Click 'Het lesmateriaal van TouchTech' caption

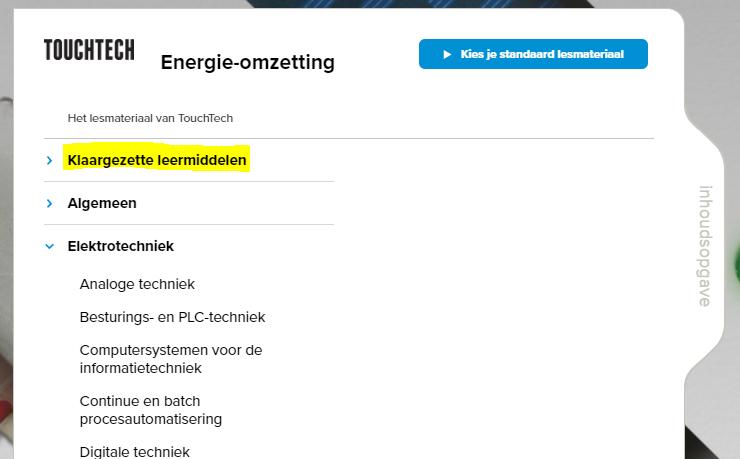pyautogui.click(x=150, y=118)
